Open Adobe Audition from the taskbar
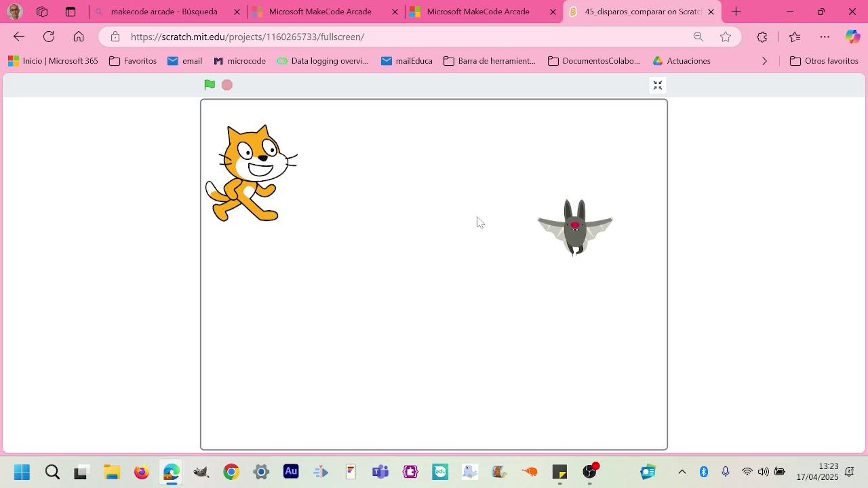Image resolution: width=868 pixels, height=488 pixels. [x=291, y=472]
